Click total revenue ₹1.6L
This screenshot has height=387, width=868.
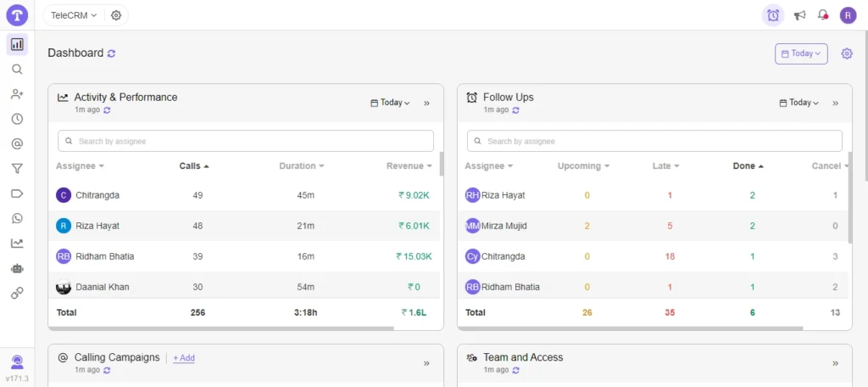click(414, 312)
